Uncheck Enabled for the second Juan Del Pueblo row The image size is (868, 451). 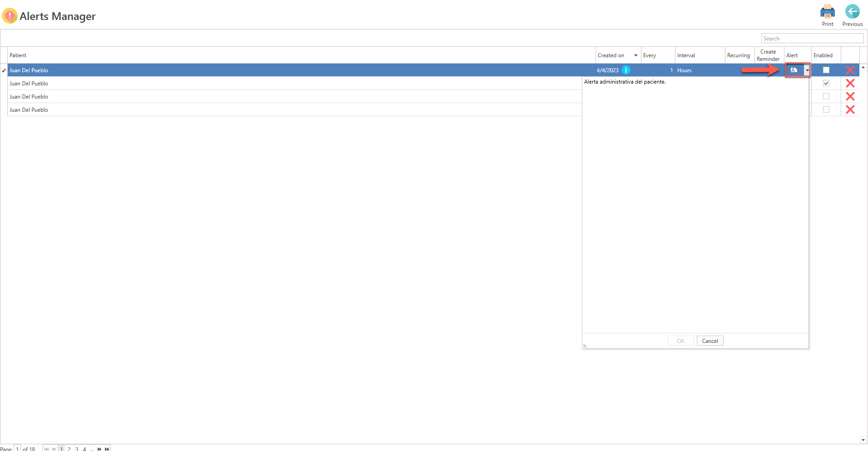pos(826,83)
